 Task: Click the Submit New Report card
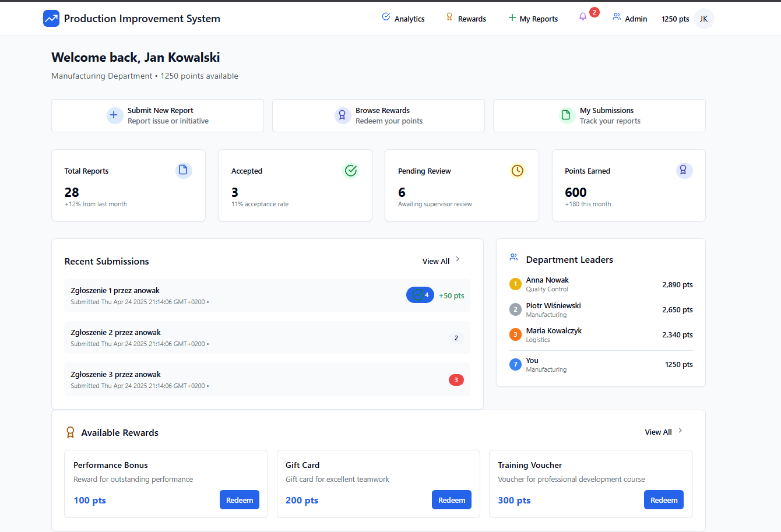click(157, 115)
